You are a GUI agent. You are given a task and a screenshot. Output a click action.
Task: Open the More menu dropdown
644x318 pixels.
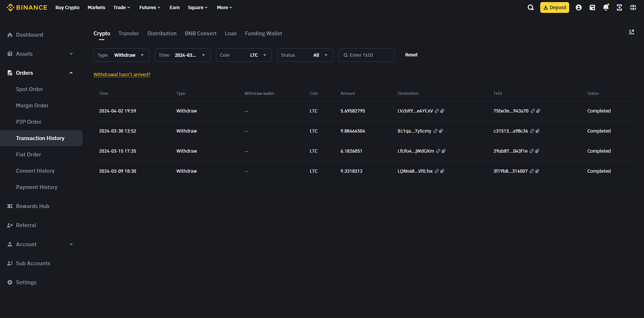(x=225, y=7)
